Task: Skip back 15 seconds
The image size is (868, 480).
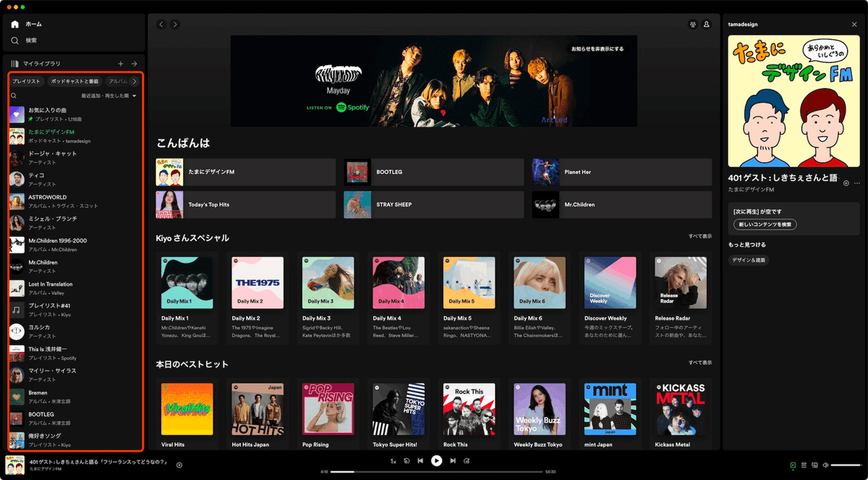Action: click(x=407, y=460)
